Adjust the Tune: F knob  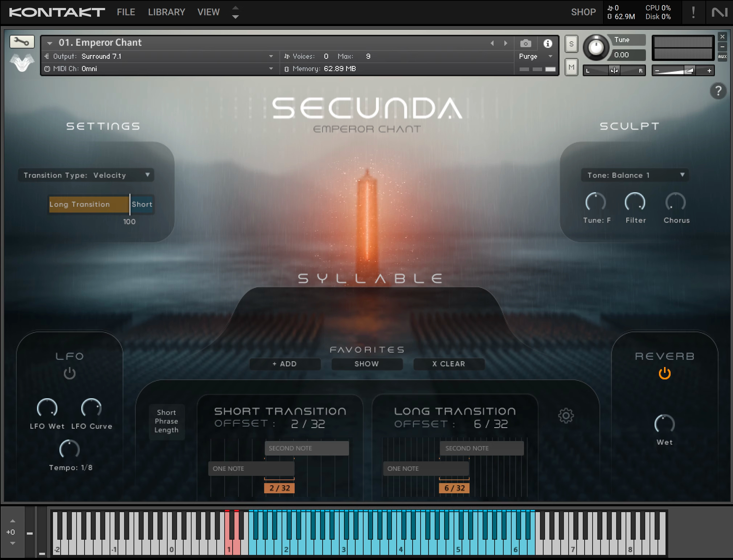point(595,202)
